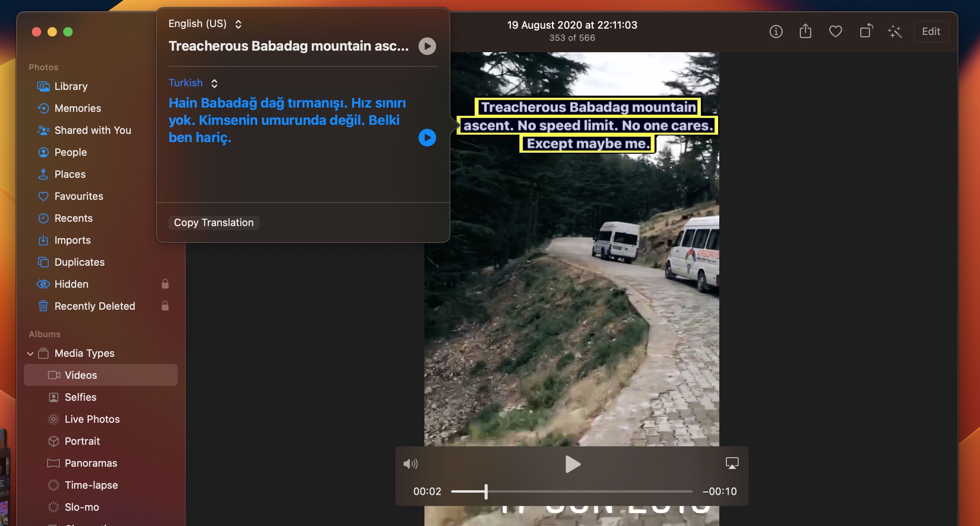Click the auto-enhance magic wand icon
This screenshot has height=526, width=980.
pos(895,31)
